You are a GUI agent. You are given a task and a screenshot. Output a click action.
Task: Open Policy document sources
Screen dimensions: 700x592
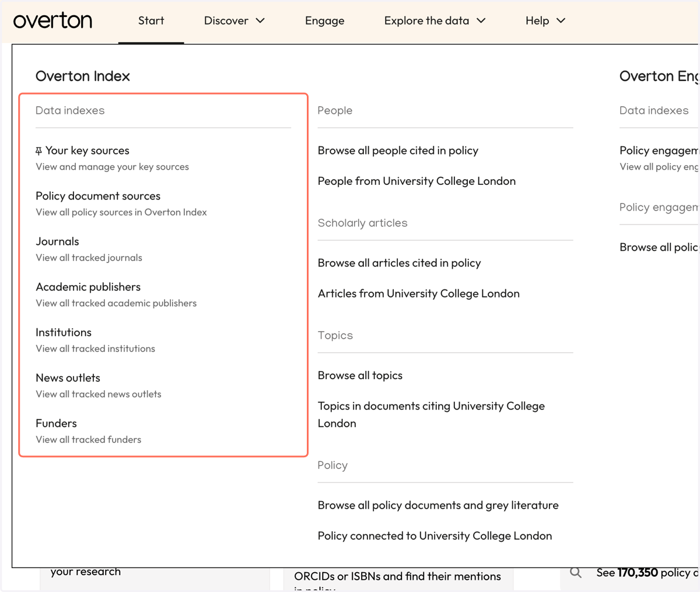(x=98, y=196)
